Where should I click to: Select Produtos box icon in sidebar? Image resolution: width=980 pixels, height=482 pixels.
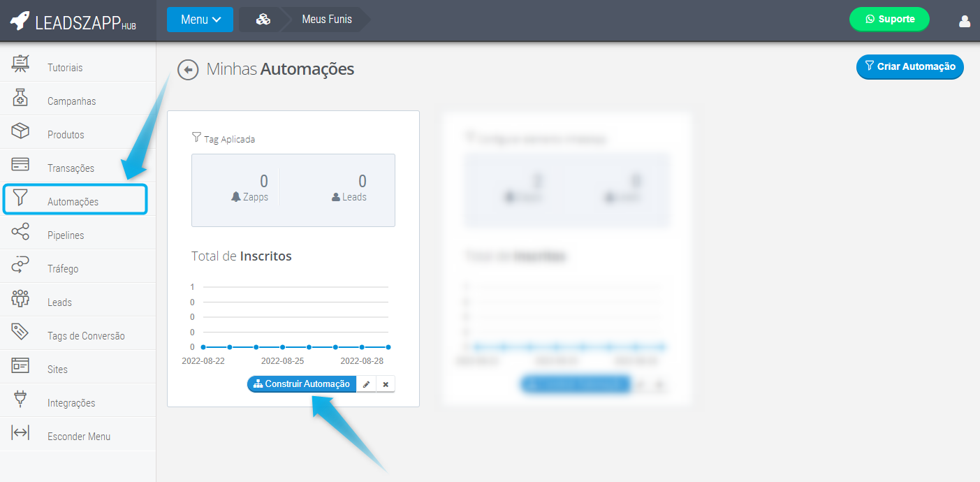[21, 132]
